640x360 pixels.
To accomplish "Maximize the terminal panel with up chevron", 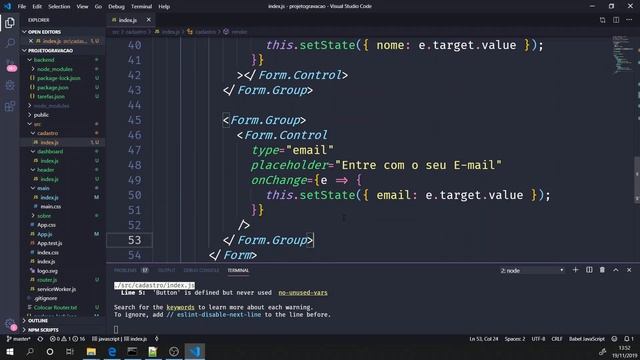I will coord(616,270).
